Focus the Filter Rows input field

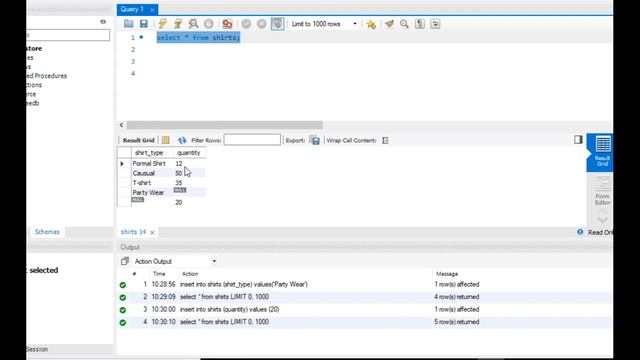coord(252,140)
